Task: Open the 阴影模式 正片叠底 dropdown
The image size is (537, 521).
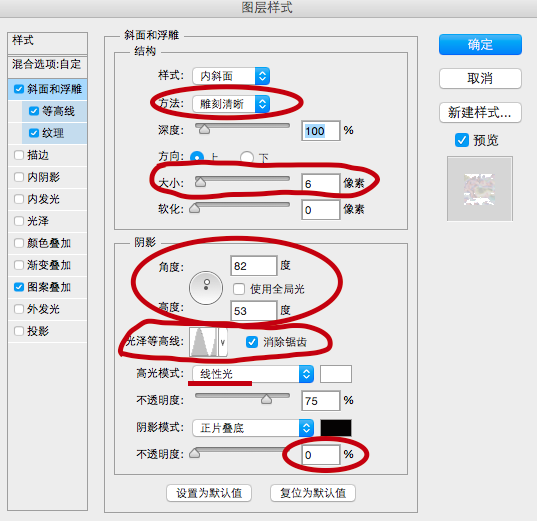Action: click(x=253, y=428)
